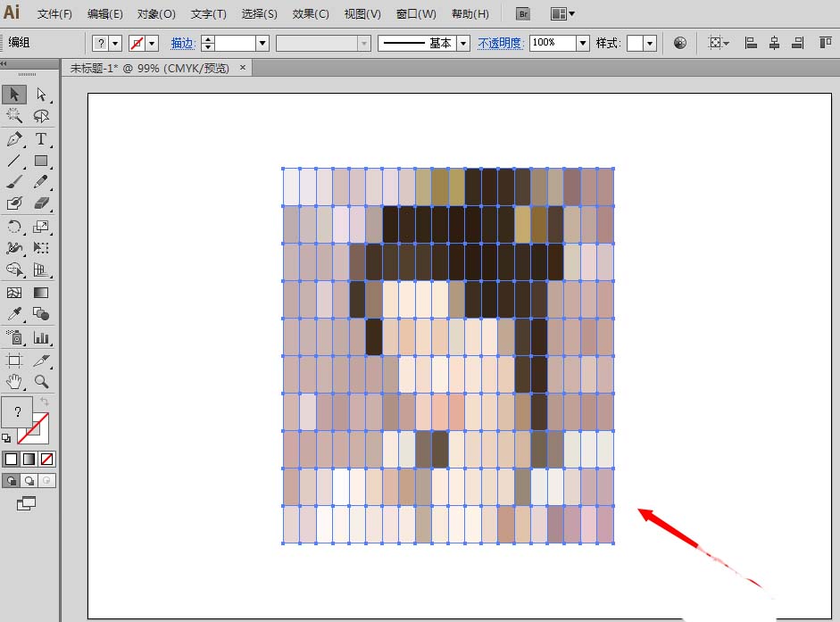Open the stroke weight dropdown
This screenshot has height=622, width=840.
(262, 43)
